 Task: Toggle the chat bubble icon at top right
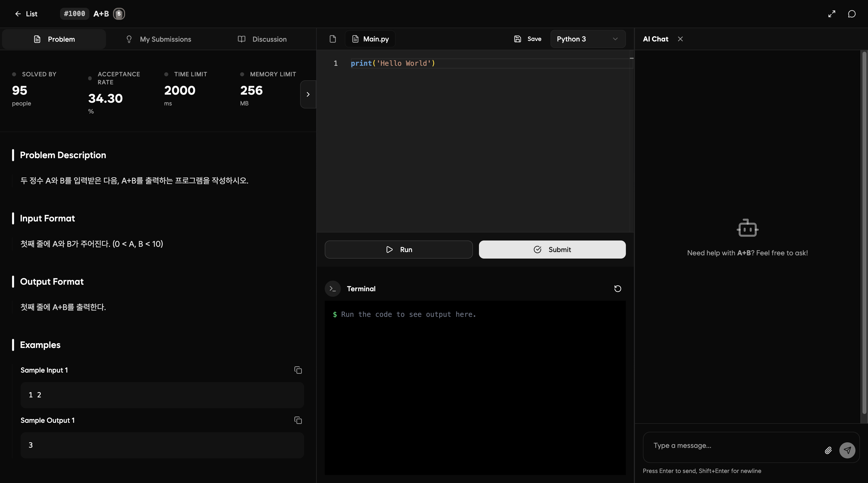851,14
